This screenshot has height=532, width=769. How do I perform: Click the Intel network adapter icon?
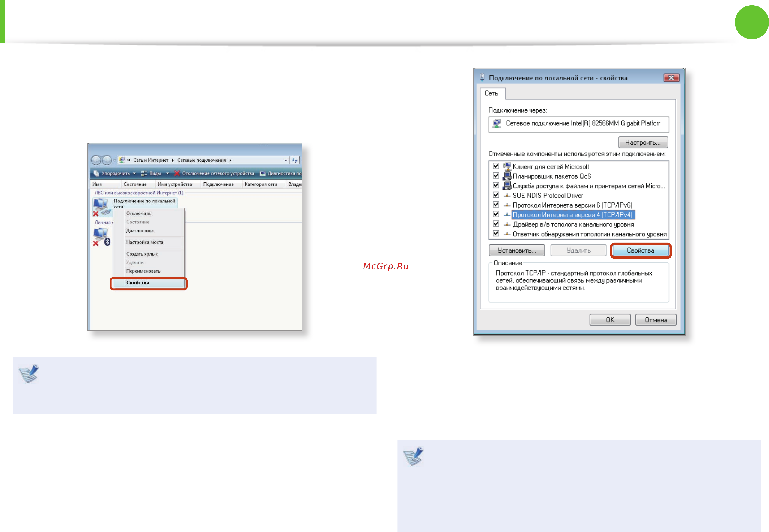(497, 123)
